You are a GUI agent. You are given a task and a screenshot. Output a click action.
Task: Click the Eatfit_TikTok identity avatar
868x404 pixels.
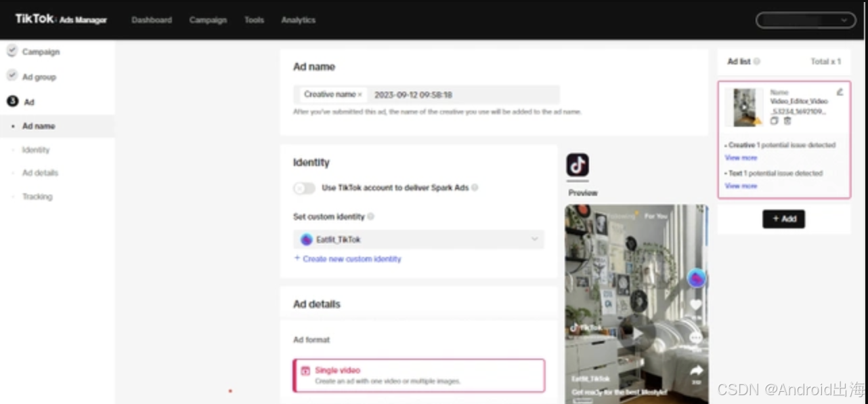click(307, 239)
